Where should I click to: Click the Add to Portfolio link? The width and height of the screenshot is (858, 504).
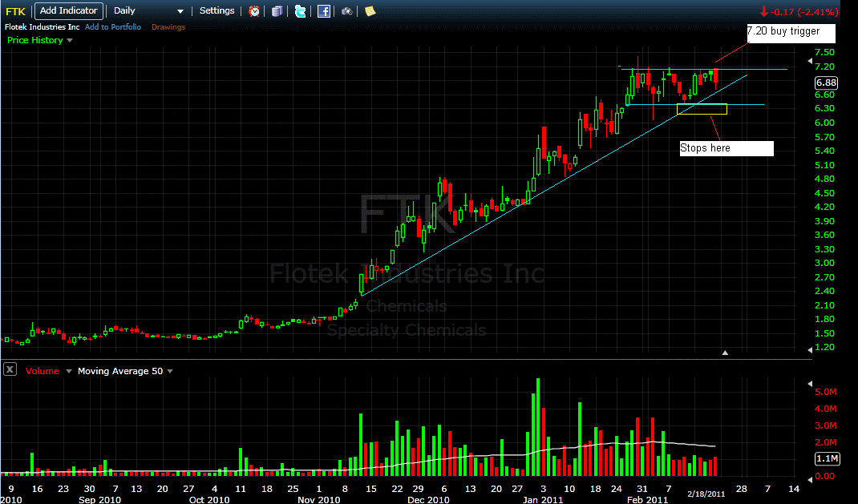[113, 26]
